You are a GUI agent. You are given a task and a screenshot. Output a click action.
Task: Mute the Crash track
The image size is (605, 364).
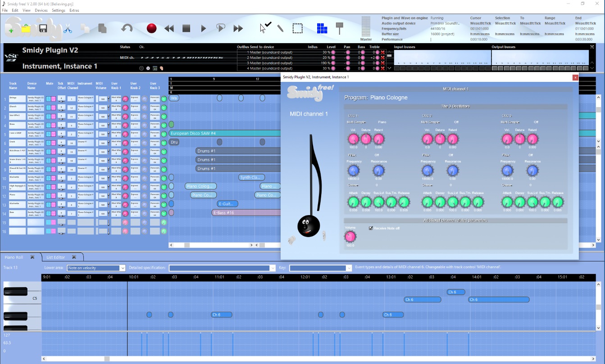point(54,143)
